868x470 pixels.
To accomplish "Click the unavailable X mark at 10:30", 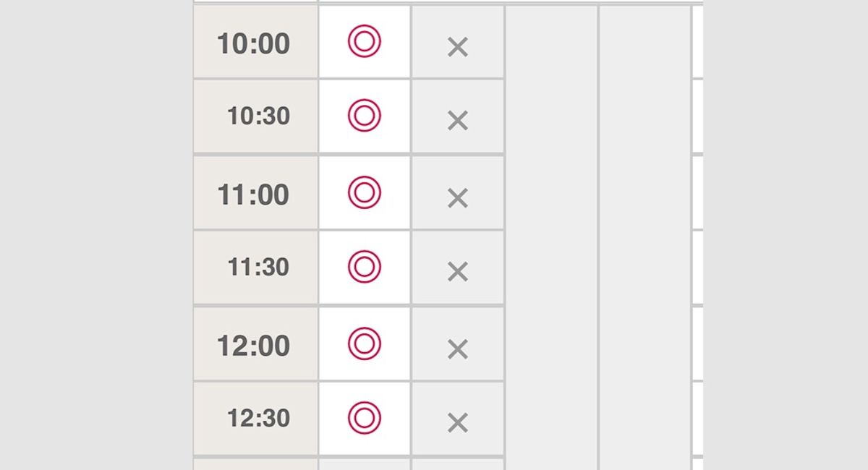I will click(458, 121).
